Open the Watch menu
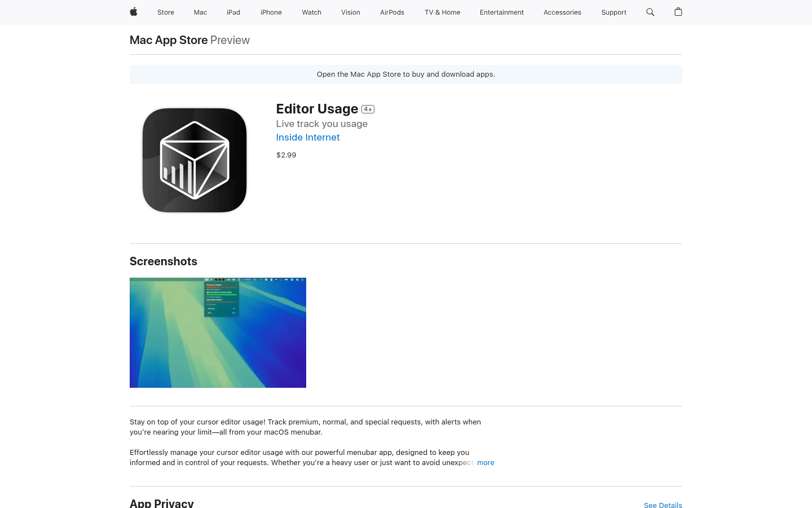Screen dimensions: 812x508 tap(311, 12)
